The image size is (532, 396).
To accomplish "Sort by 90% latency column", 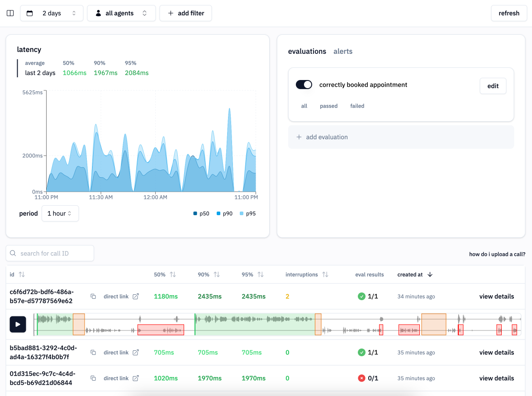I will pos(217,274).
